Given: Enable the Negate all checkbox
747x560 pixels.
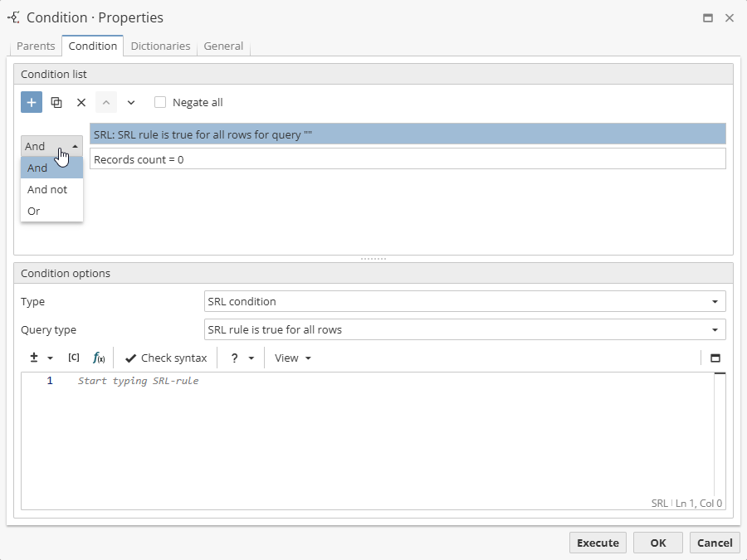Looking at the screenshot, I should click(160, 102).
